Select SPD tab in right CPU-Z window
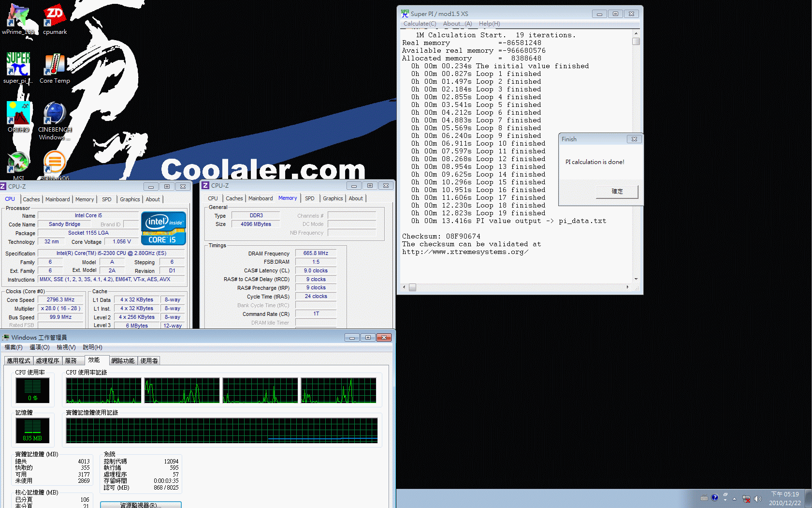This screenshot has height=508, width=812. click(310, 198)
